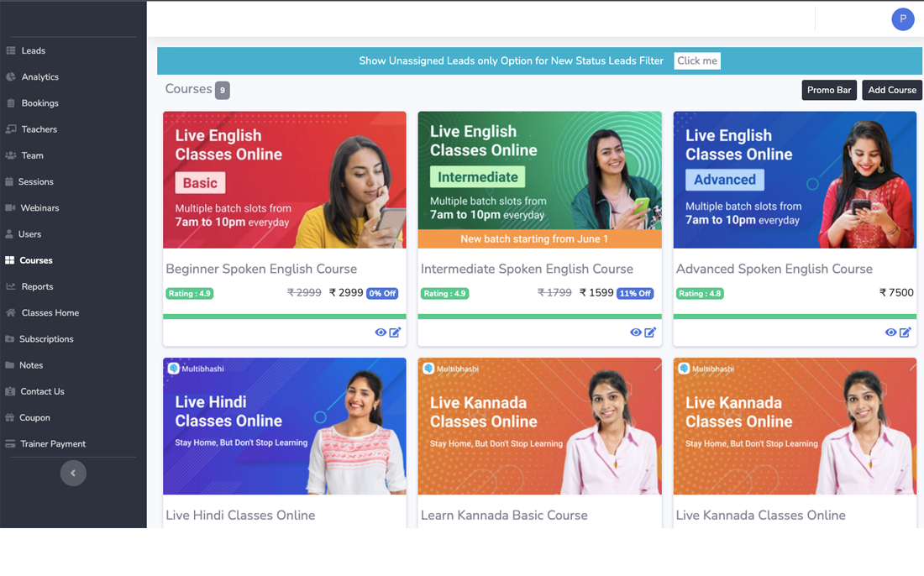This screenshot has width=924, height=576.
Task: Edit the Advanced Spoken English Course
Action: coord(906,333)
